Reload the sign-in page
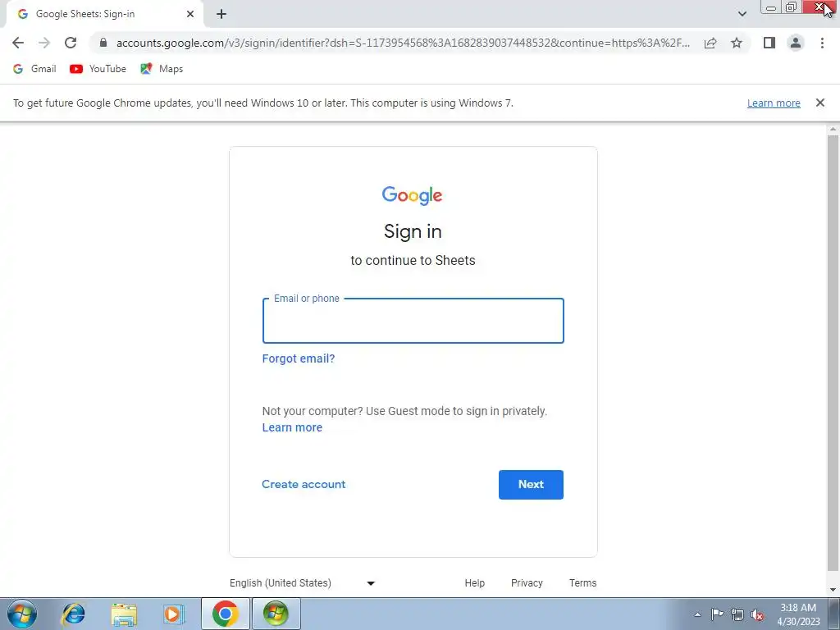This screenshot has height=630, width=840. point(71,43)
